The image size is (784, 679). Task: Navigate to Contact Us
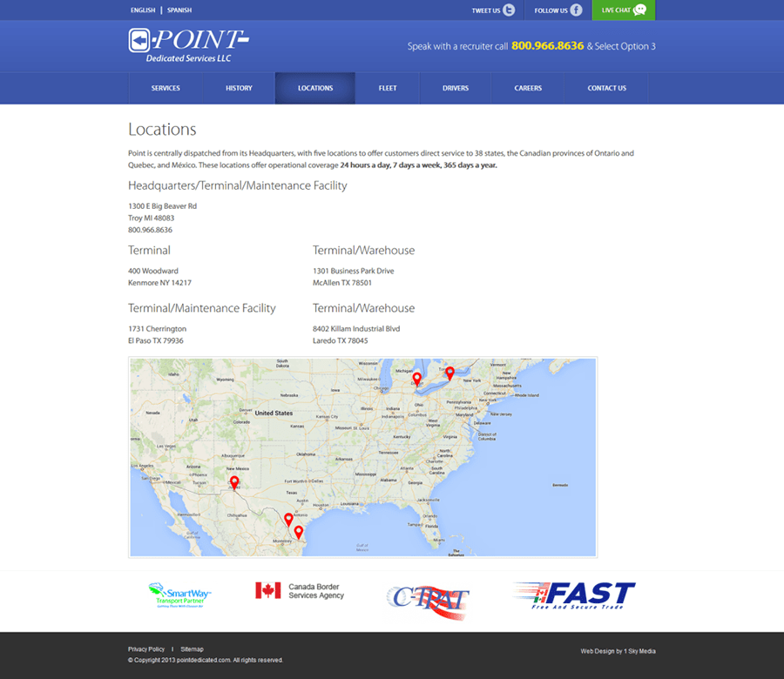pos(606,88)
